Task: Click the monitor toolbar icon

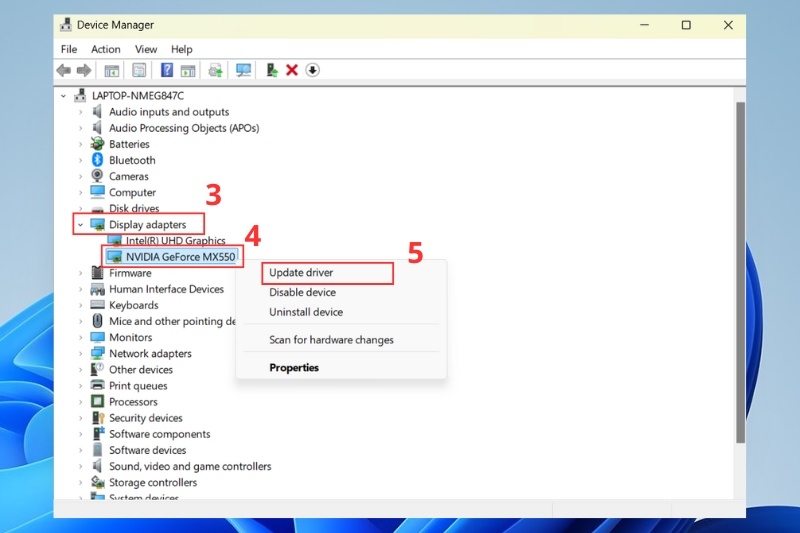Action: pos(243,70)
